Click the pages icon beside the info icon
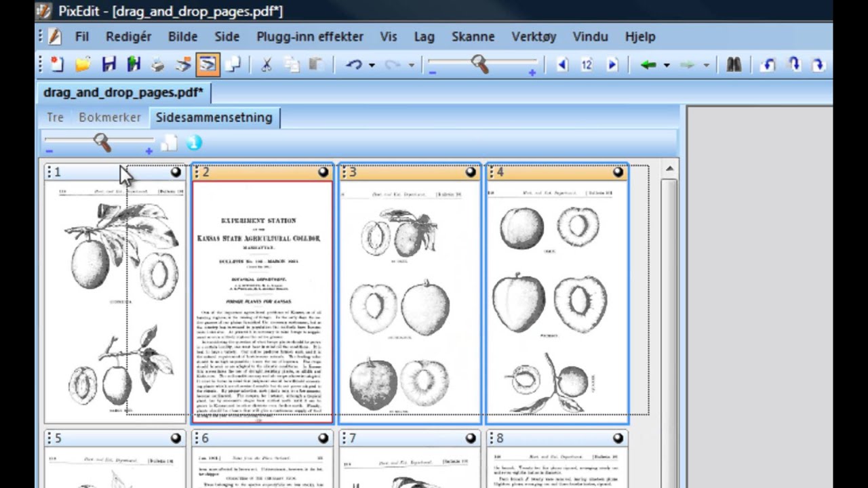The height and width of the screenshot is (488, 868). pyautogui.click(x=169, y=143)
